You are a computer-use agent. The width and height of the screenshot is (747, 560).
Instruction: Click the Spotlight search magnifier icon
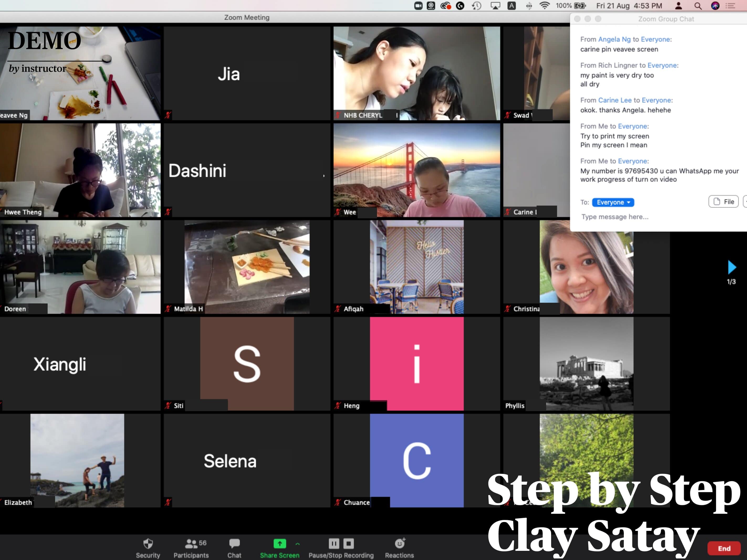(x=698, y=6)
